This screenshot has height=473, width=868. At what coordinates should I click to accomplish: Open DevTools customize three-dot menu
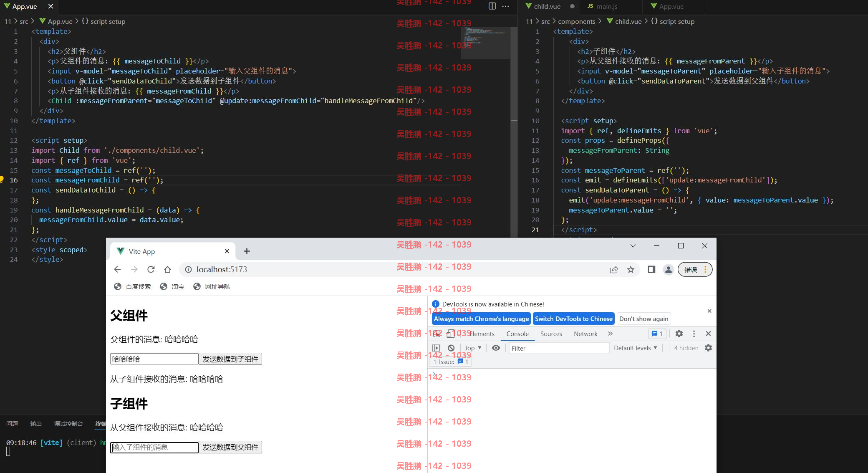tap(694, 334)
